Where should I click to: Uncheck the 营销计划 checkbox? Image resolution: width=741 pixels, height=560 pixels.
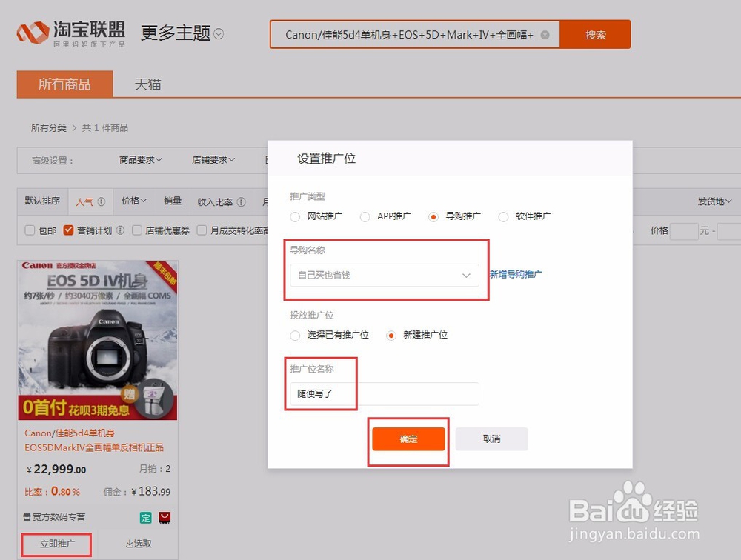68,230
